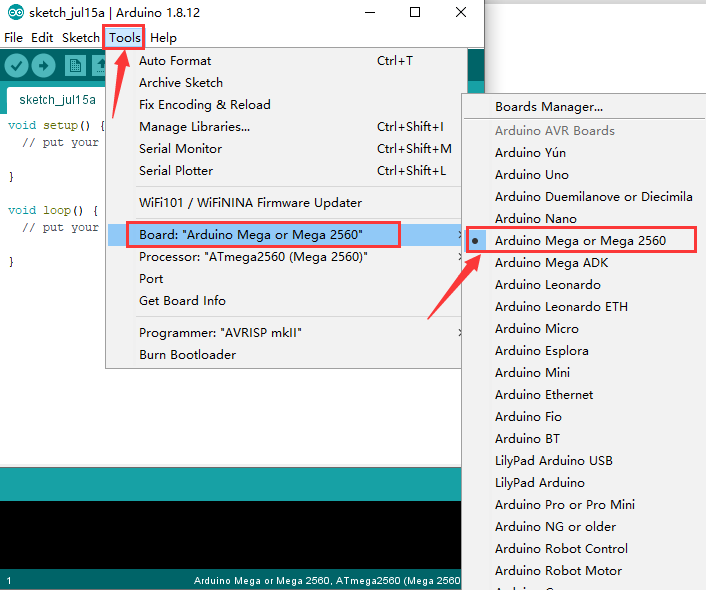Select Arduino Duemilanove or Diecimila board
This screenshot has width=706, height=590.
pyautogui.click(x=584, y=197)
